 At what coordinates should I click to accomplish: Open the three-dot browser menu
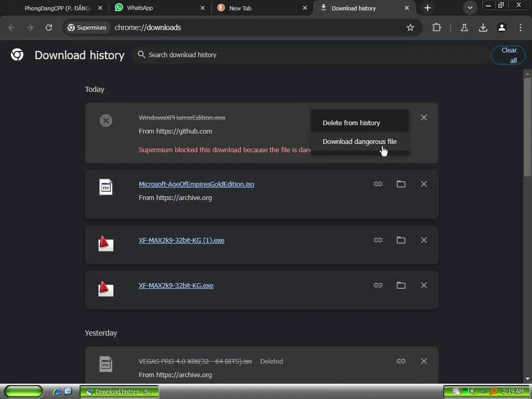521,28
